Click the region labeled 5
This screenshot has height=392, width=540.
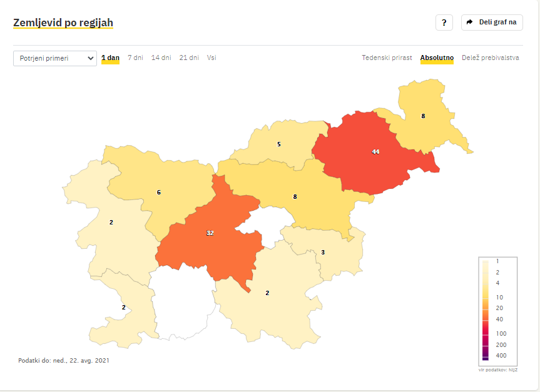click(x=279, y=144)
